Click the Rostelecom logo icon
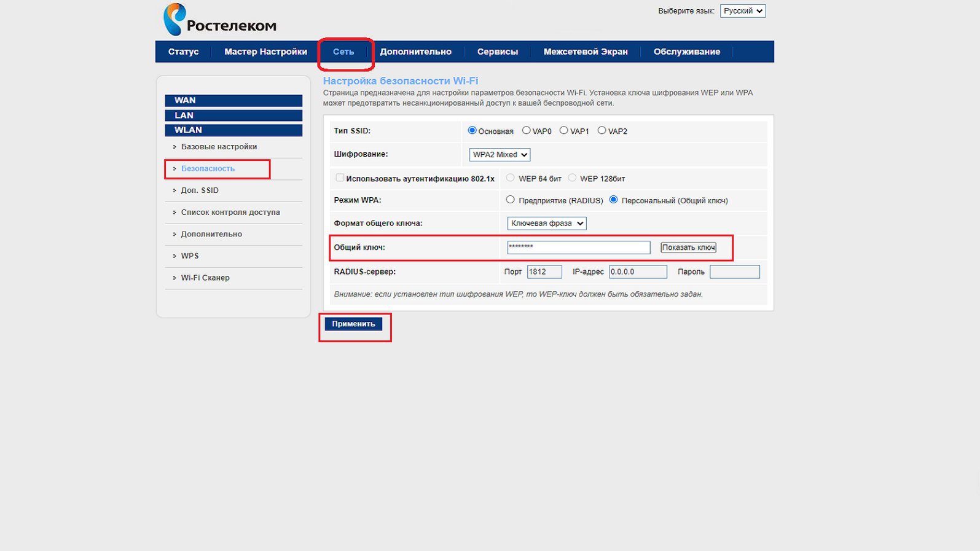The height and width of the screenshot is (551, 980). 174,20
